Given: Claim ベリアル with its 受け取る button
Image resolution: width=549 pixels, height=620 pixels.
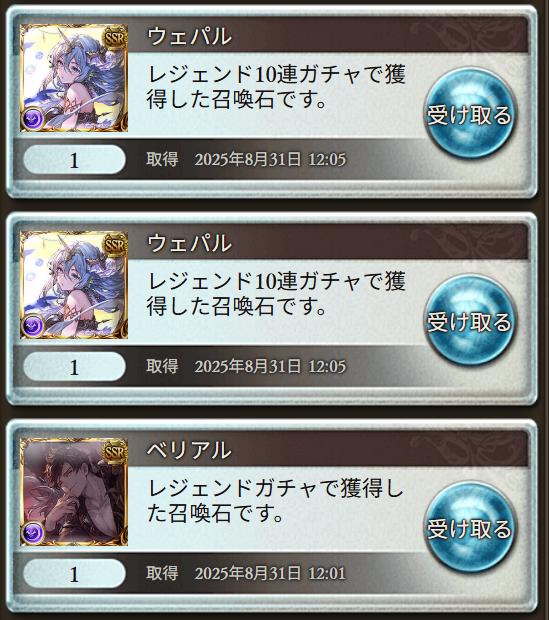Looking at the screenshot, I should (x=469, y=527).
